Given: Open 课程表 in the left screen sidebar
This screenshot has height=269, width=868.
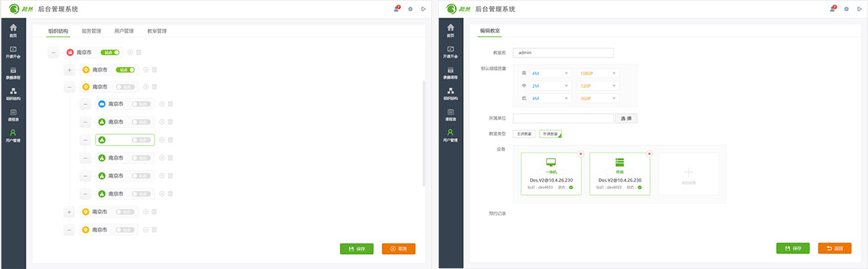Looking at the screenshot, I should pos(13,115).
